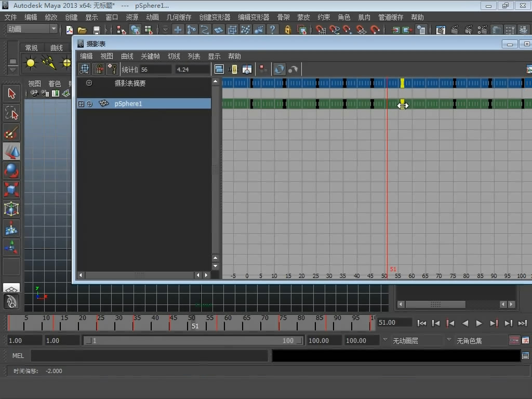Go to end of playback range

[x=523, y=323]
